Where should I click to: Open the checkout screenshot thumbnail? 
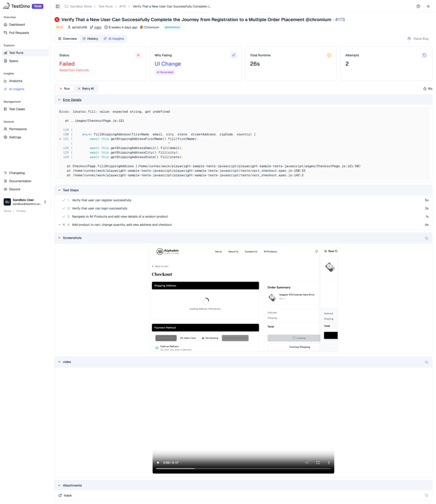tap(243, 299)
